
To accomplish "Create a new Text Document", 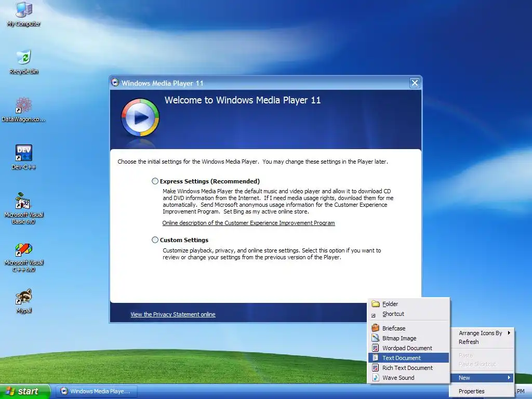I will click(x=408, y=357).
